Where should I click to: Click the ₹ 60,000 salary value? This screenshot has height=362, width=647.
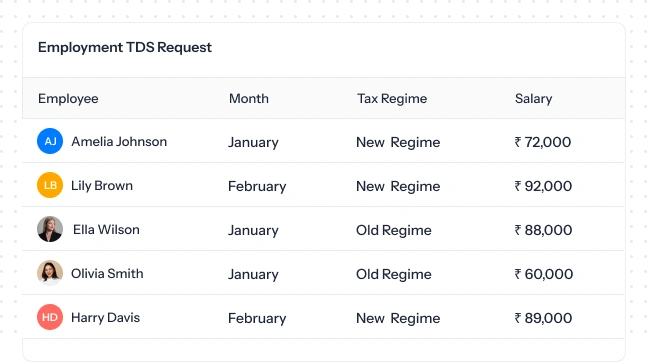543,274
